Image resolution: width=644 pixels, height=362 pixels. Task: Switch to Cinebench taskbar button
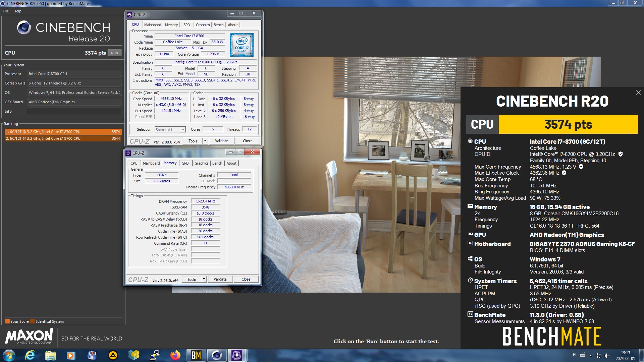pyautogui.click(x=217, y=355)
